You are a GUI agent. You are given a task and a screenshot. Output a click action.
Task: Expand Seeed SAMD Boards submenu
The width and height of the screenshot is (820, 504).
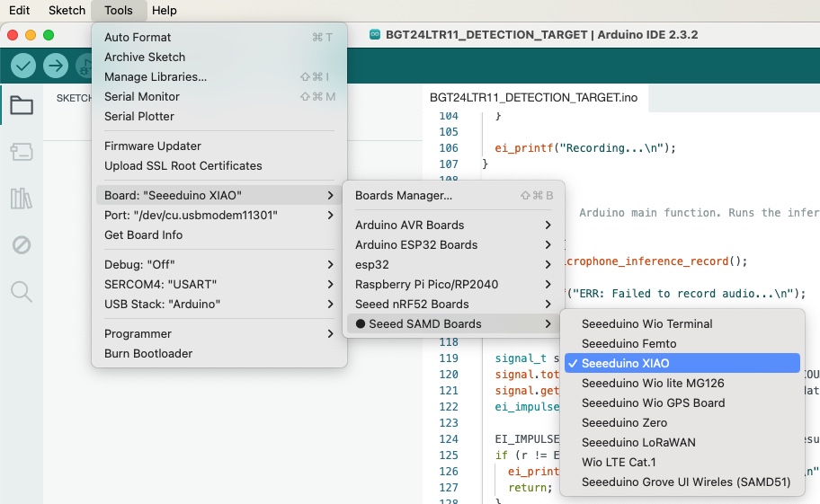tap(453, 323)
